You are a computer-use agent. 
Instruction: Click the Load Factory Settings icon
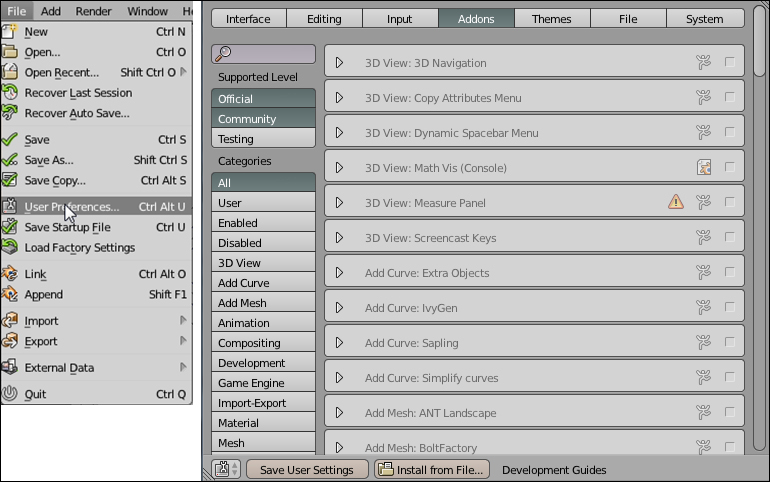click(x=9, y=247)
